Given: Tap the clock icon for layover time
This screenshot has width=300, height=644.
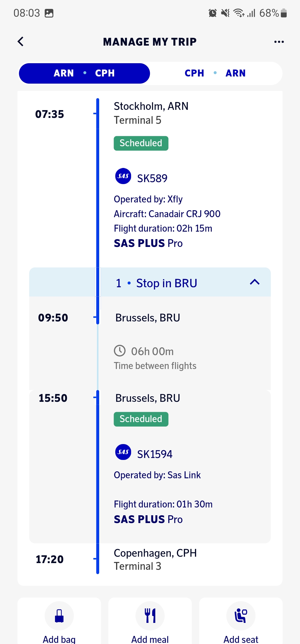Looking at the screenshot, I should click(120, 351).
